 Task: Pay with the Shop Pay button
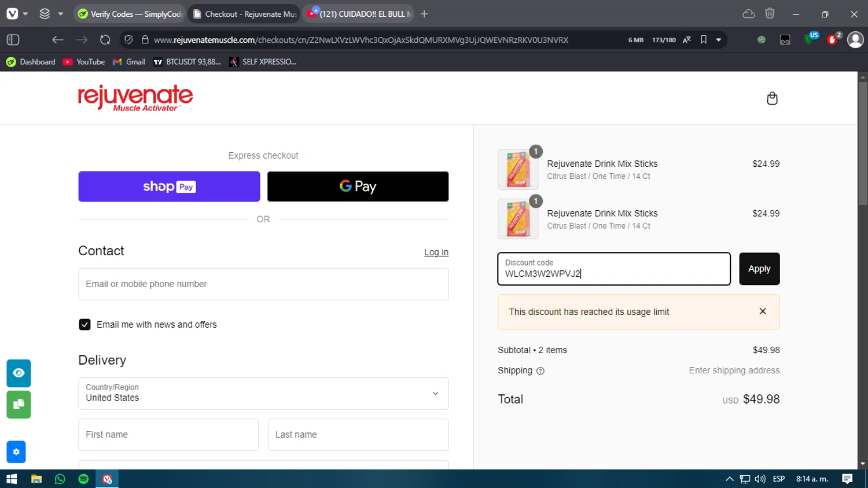[x=169, y=186]
